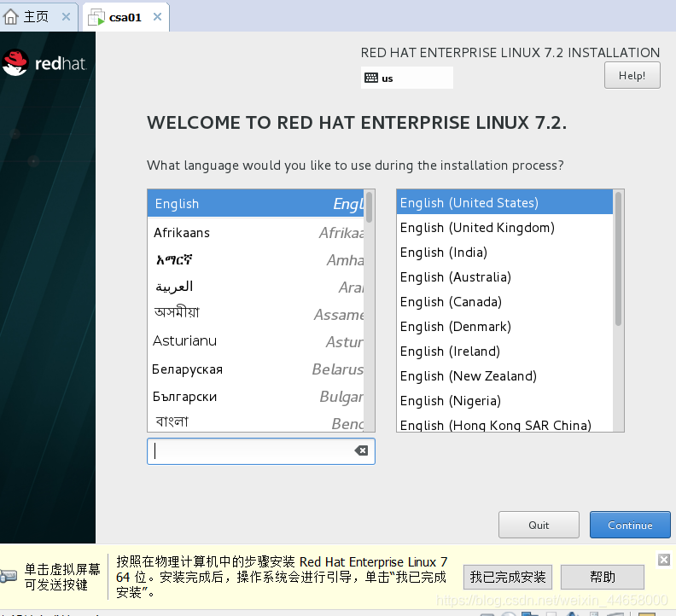Image resolution: width=676 pixels, height=616 pixels.
Task: Choose English (New Zealand) locale
Action: [x=504, y=376]
